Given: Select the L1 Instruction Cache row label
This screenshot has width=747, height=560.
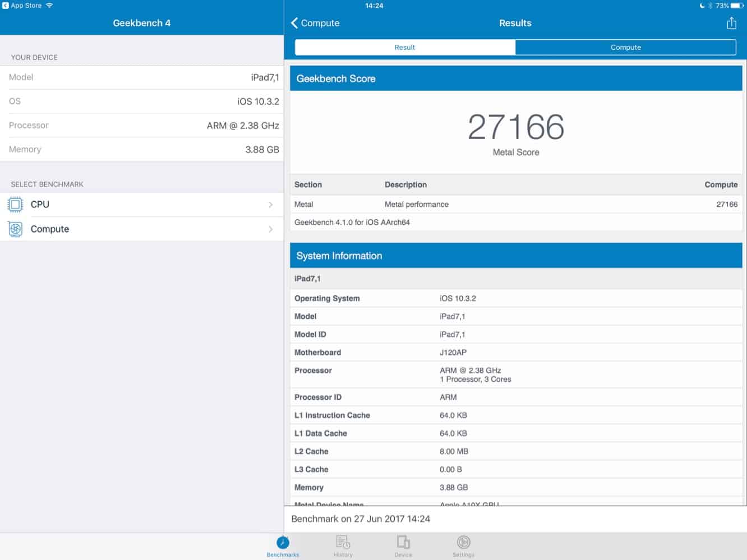Looking at the screenshot, I should click(x=332, y=415).
